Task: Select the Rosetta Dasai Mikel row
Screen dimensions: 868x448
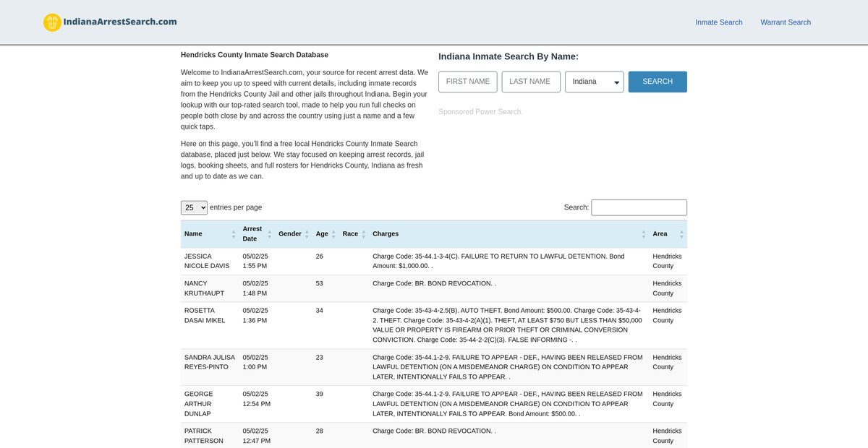Action: 434,325
